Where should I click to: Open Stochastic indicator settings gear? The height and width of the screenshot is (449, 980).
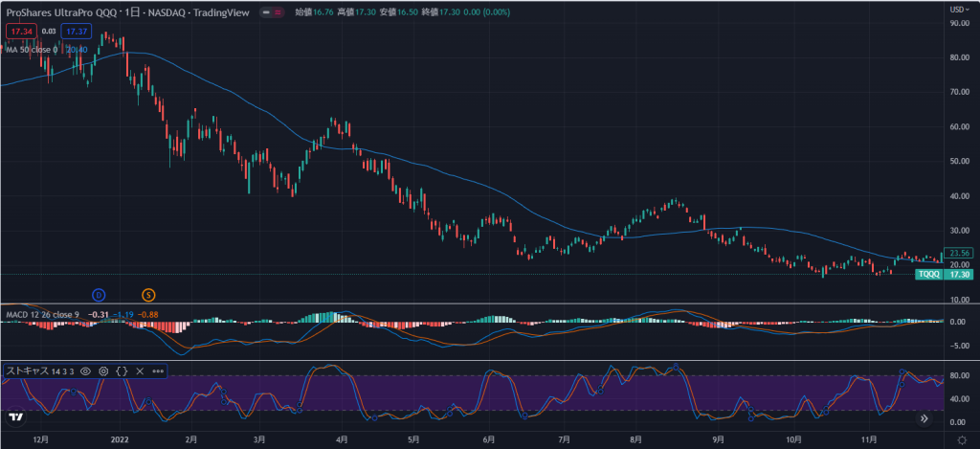(103, 370)
